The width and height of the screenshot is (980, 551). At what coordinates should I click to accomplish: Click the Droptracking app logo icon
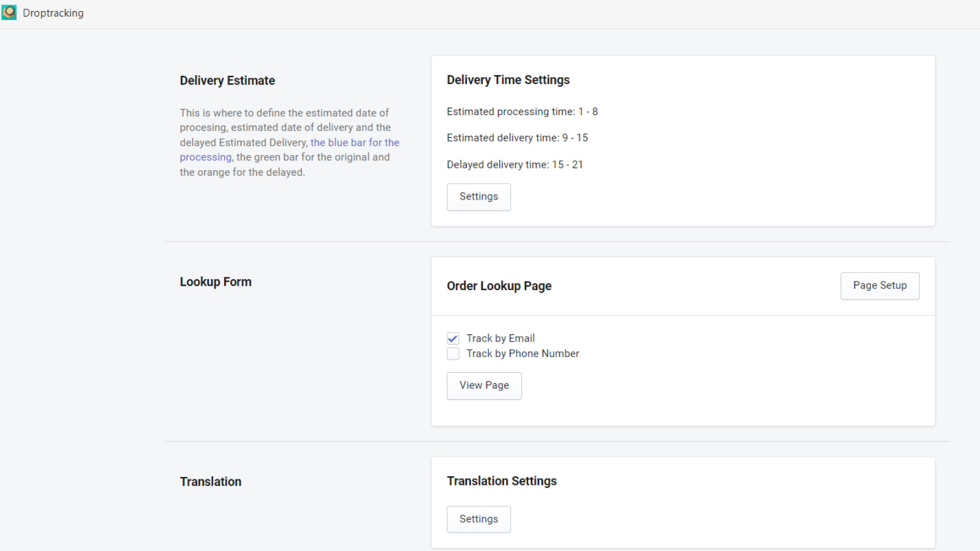click(9, 12)
